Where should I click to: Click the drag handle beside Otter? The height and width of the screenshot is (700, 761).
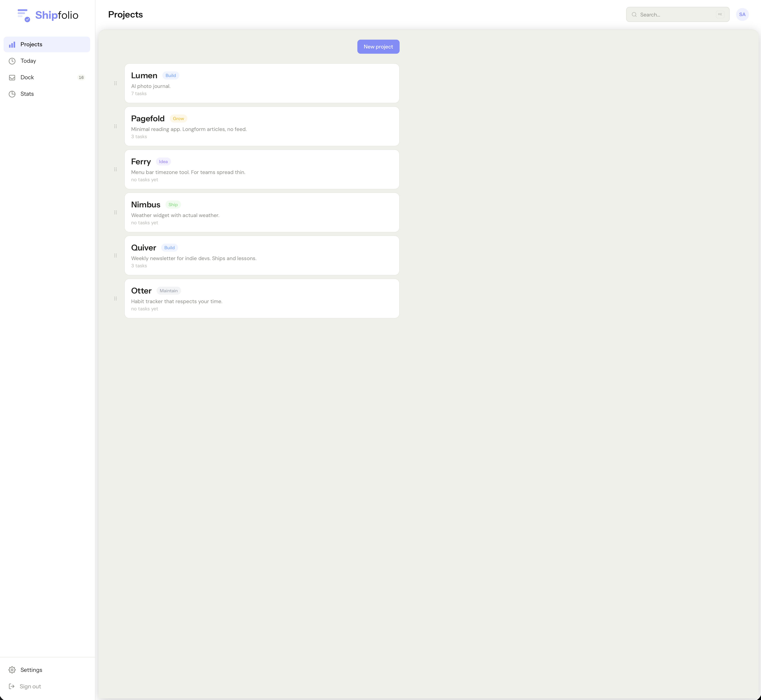pos(115,299)
